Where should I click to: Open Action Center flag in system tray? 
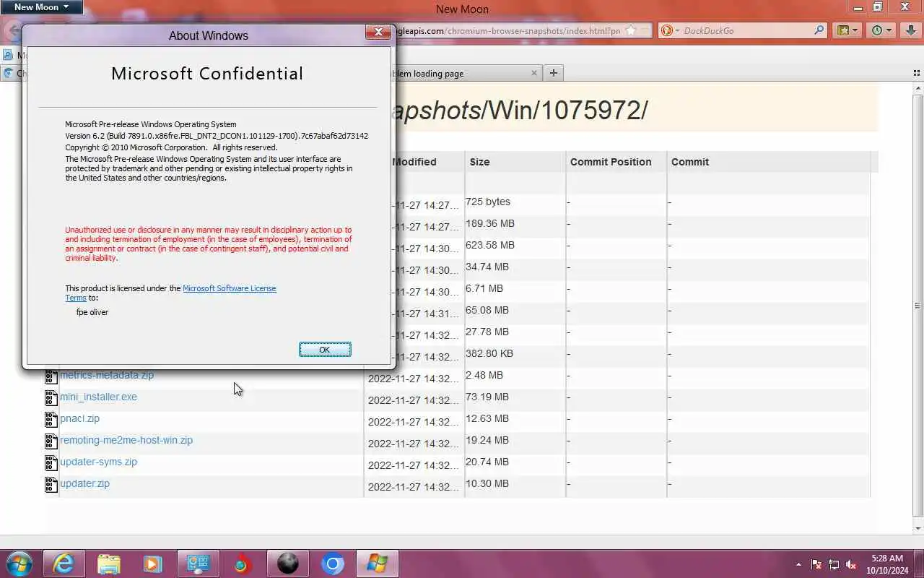click(816, 564)
